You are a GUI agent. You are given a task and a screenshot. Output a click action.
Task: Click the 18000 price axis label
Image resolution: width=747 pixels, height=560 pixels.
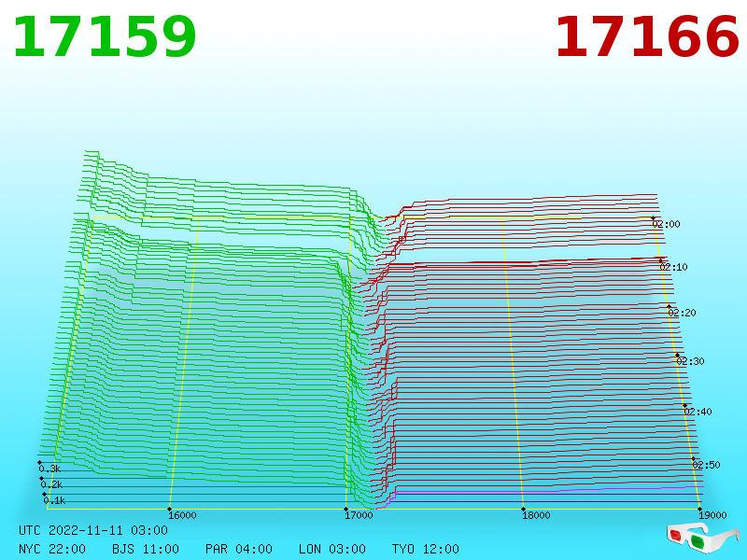[x=536, y=515]
